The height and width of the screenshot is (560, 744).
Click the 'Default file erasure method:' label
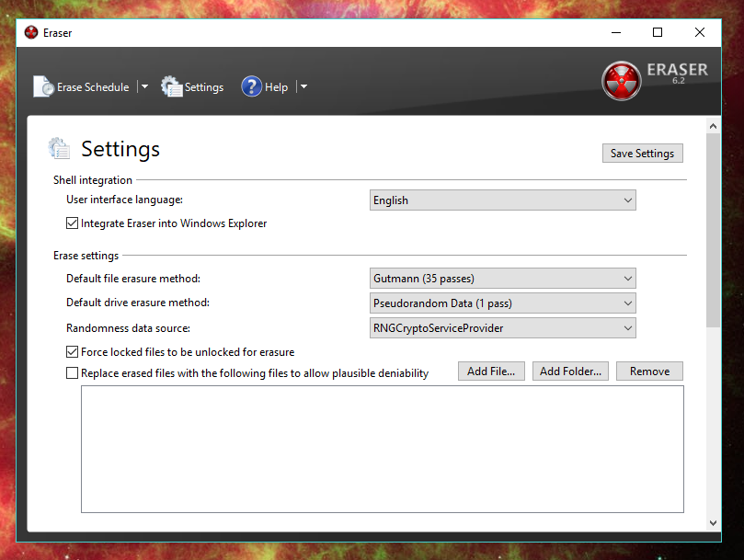(x=133, y=279)
